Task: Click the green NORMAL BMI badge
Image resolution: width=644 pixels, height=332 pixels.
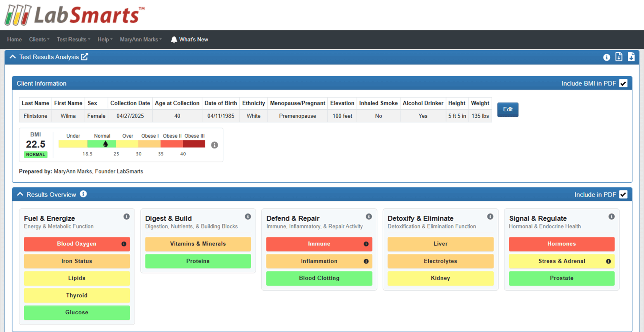Action: [x=35, y=154]
